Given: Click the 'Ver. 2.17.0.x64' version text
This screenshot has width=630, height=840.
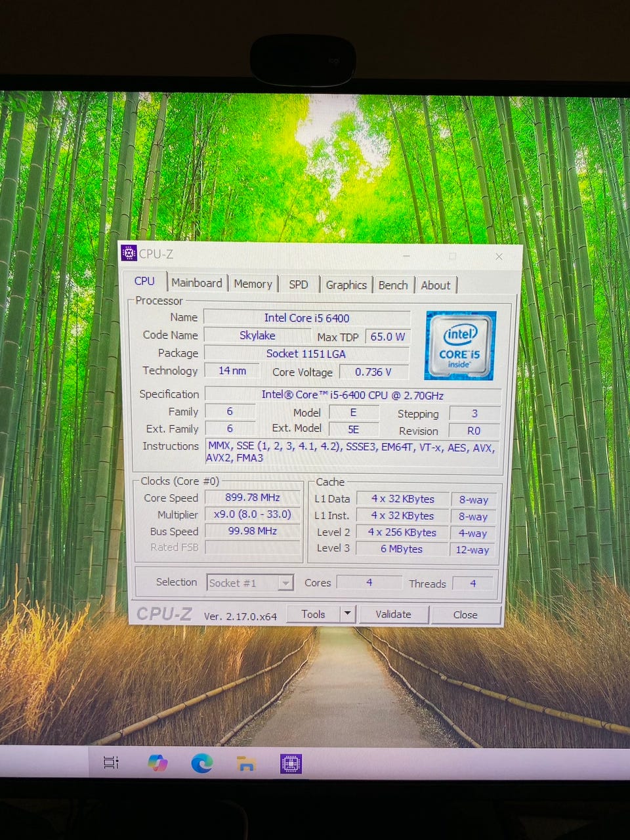Looking at the screenshot, I should coord(240,616).
